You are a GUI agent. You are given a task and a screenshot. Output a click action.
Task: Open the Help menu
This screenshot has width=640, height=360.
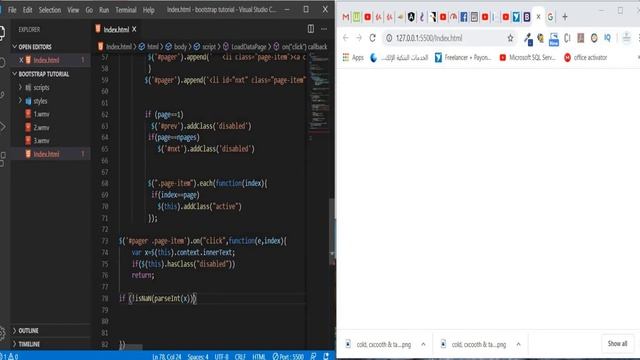pyautogui.click(x=149, y=10)
